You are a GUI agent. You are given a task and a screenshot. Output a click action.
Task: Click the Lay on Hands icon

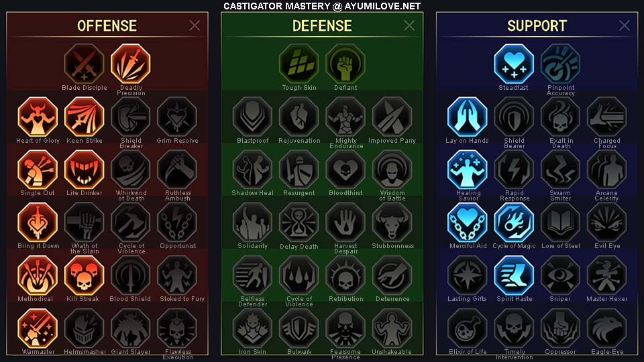pos(467,117)
